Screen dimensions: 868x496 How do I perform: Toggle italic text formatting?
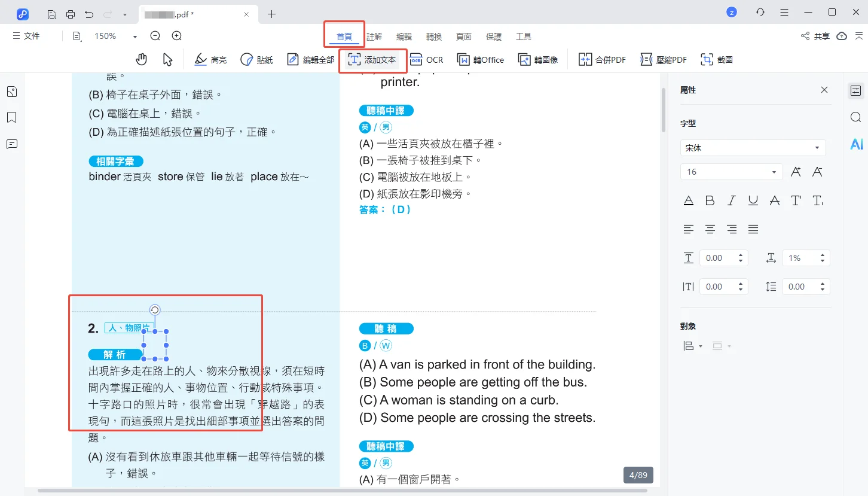[x=732, y=201]
